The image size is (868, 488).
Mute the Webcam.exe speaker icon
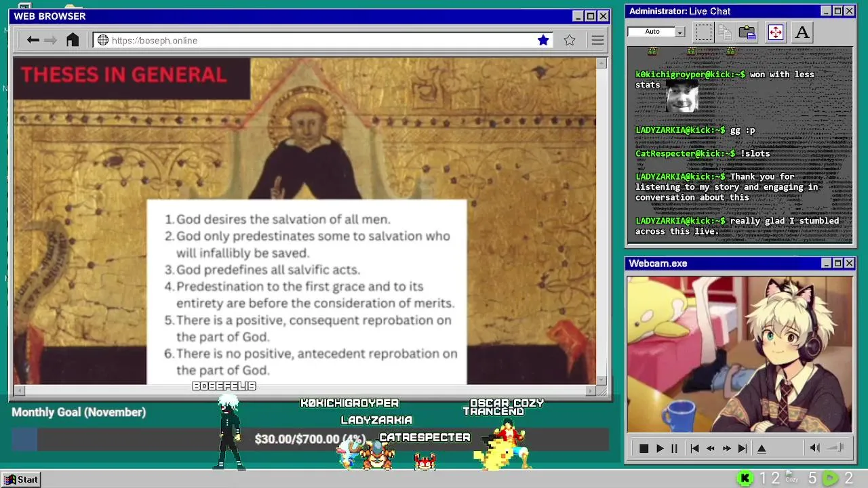click(815, 448)
